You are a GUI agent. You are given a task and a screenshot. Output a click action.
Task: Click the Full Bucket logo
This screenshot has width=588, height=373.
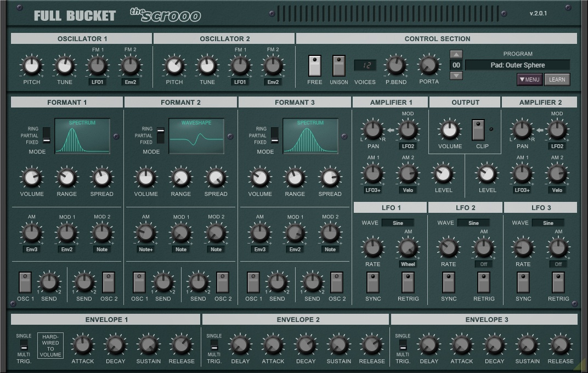coord(75,16)
